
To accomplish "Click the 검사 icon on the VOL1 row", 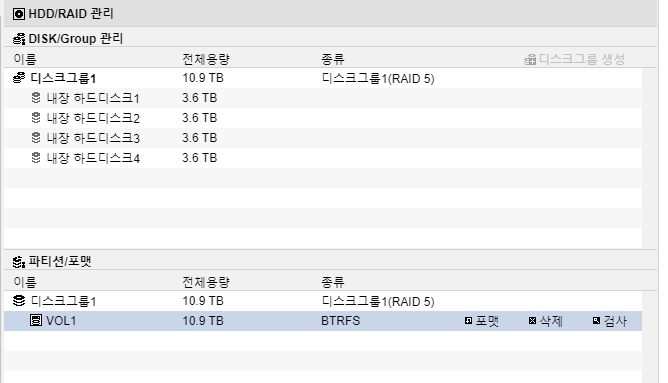I will pyautogui.click(x=596, y=320).
